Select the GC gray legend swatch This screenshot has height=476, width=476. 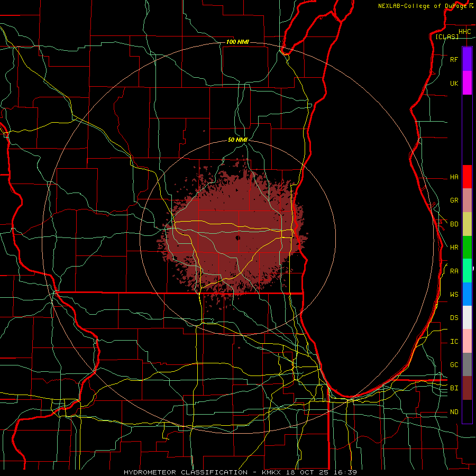point(467,364)
